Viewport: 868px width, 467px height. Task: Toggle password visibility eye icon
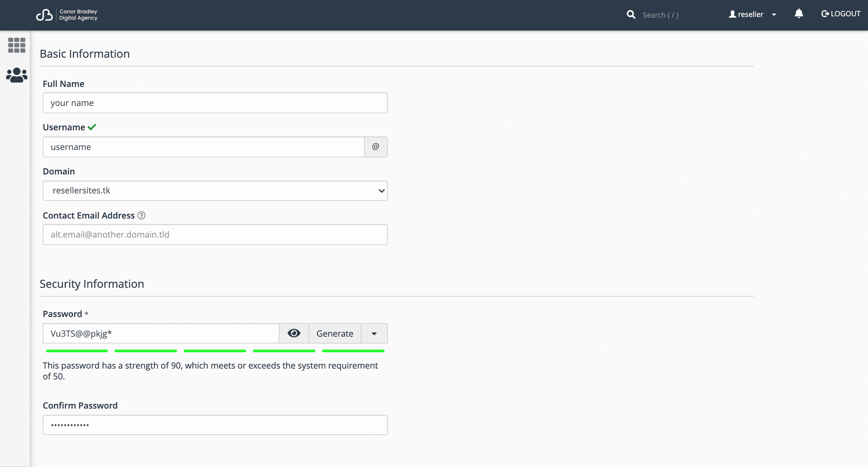[294, 333]
